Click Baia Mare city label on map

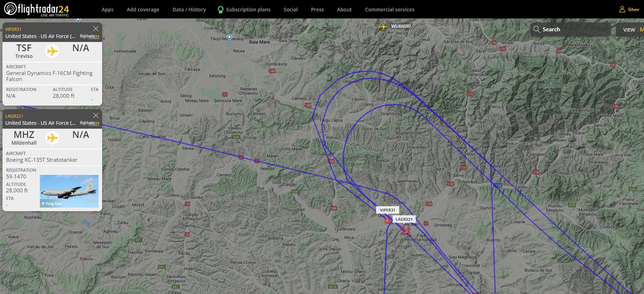[260, 42]
